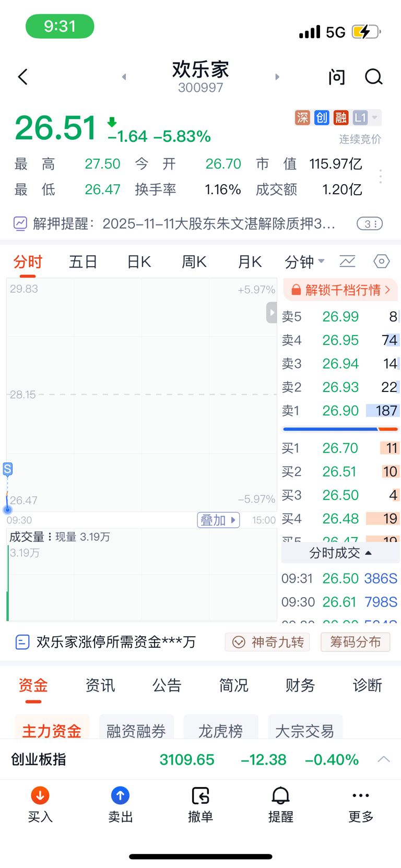Open the search magnifier icon
The image size is (401, 868).
(x=374, y=77)
